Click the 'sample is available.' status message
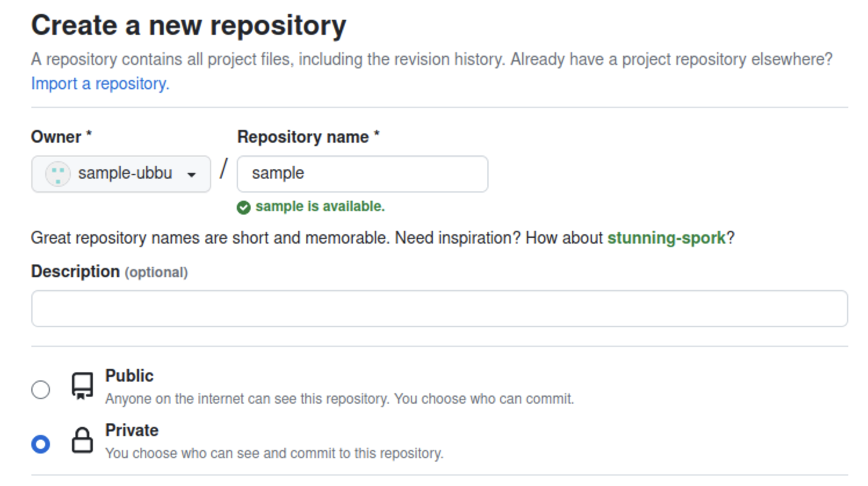 tap(320, 206)
